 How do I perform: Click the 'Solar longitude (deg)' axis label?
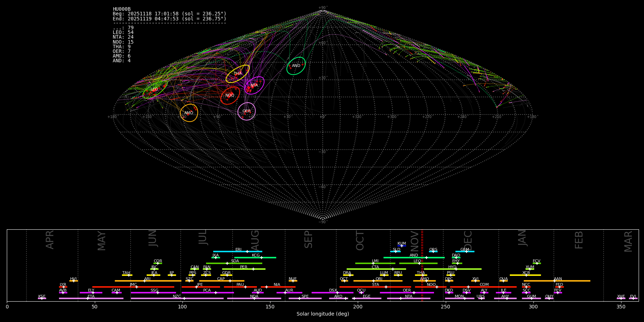[322, 314]
